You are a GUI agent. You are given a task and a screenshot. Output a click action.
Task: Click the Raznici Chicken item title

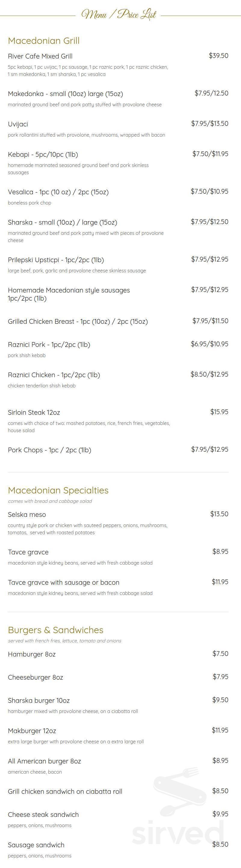(x=54, y=375)
